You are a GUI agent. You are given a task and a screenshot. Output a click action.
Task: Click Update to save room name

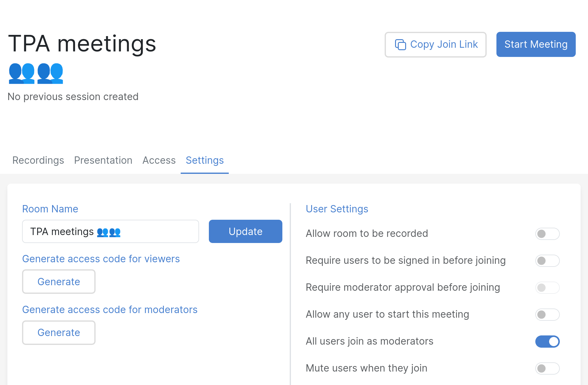245,231
